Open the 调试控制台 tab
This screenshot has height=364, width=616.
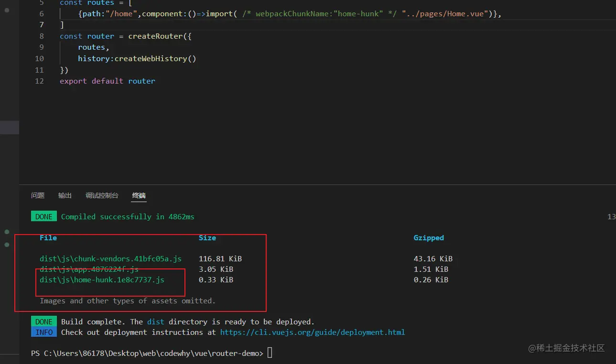[102, 195]
